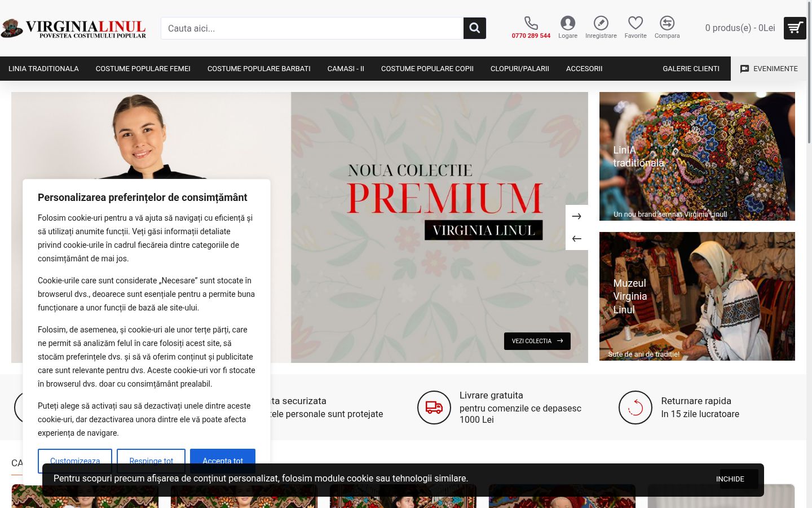Open GALERIE CLIENTI page
The image size is (812, 508).
click(x=691, y=69)
